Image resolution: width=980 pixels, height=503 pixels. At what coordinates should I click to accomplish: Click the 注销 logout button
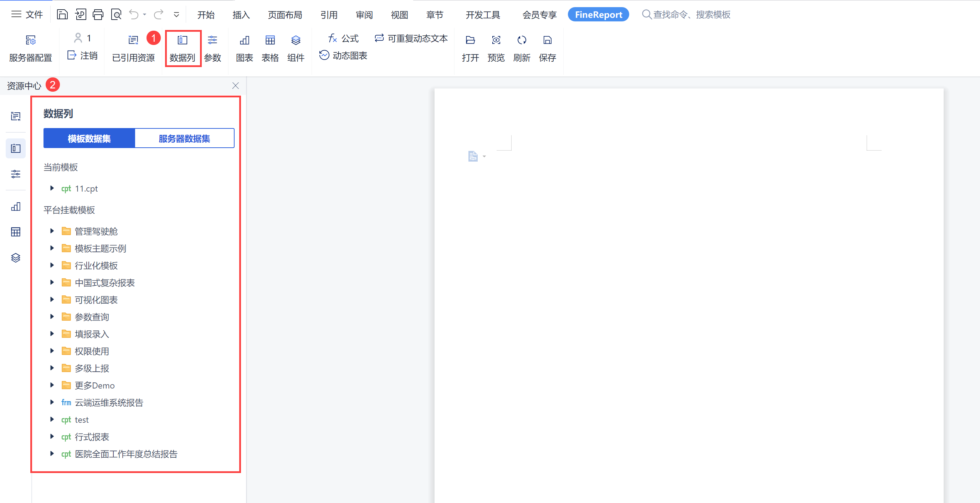click(x=83, y=56)
